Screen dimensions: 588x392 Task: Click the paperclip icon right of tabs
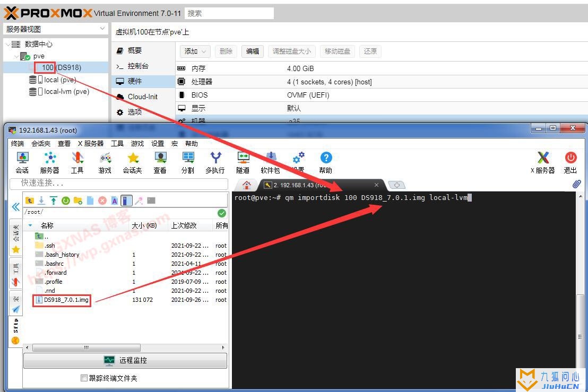pyautogui.click(x=577, y=184)
